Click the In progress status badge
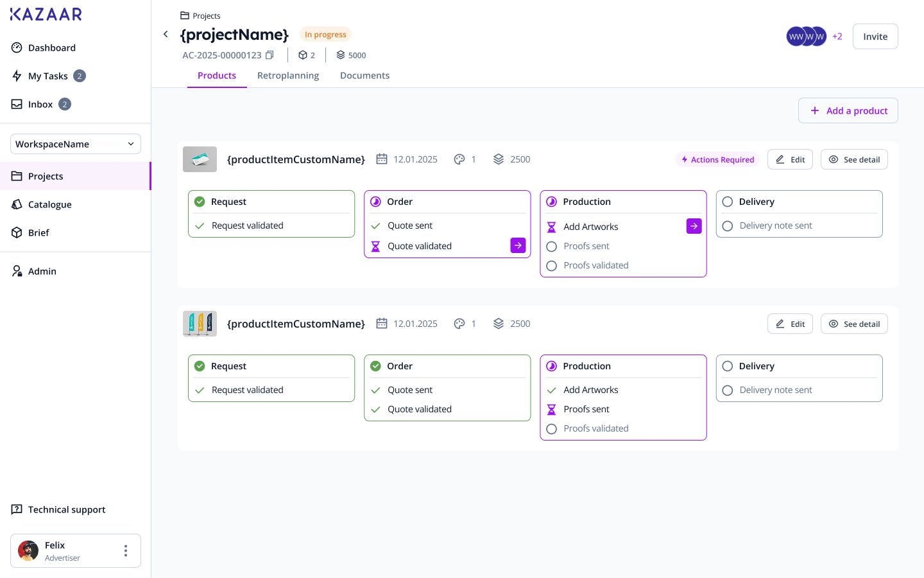The height and width of the screenshot is (578, 924). click(x=325, y=35)
